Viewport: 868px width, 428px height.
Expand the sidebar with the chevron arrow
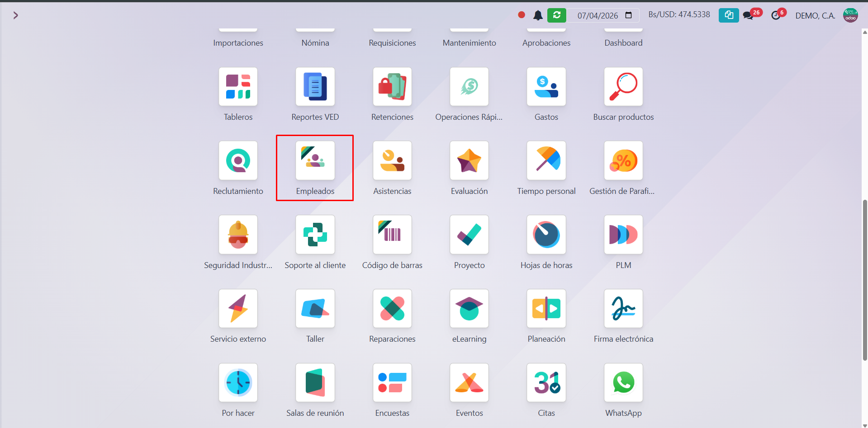[16, 15]
